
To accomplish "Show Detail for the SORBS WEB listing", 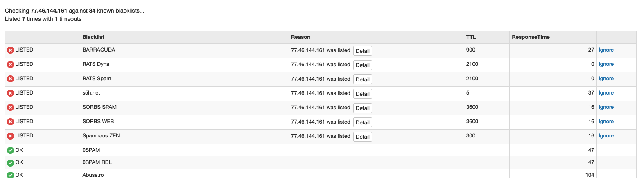I will coord(362,122).
